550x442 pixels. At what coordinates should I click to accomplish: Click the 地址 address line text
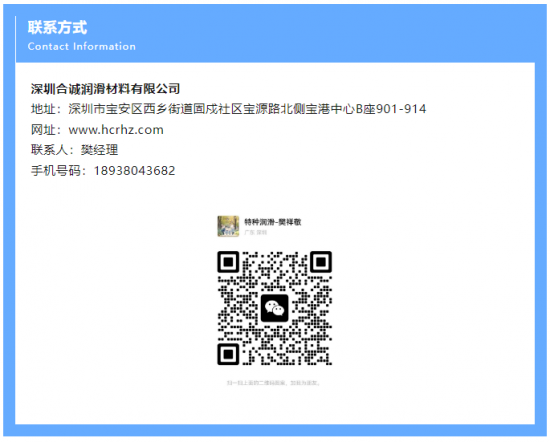229,109
